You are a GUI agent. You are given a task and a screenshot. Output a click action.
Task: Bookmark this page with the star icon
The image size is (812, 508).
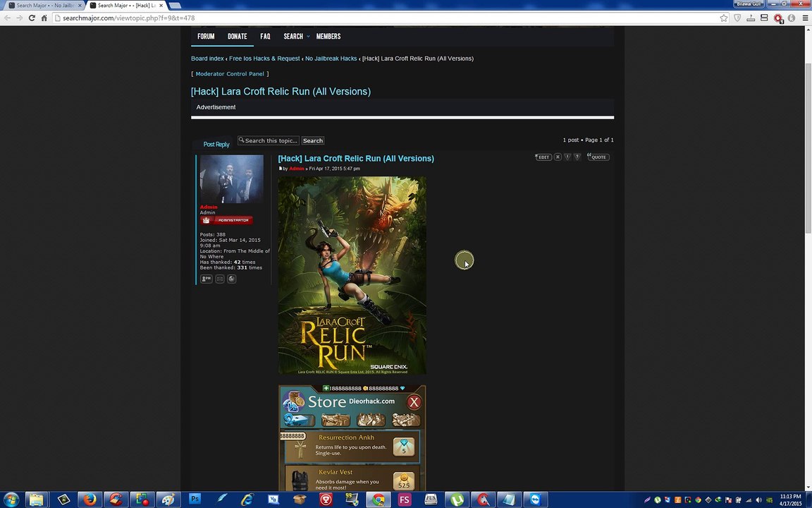723,18
